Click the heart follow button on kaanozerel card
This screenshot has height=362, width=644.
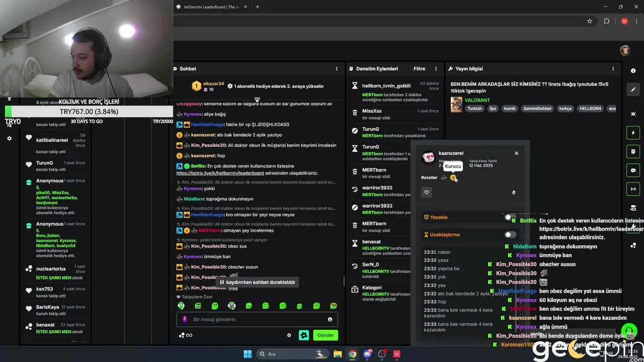tap(427, 192)
